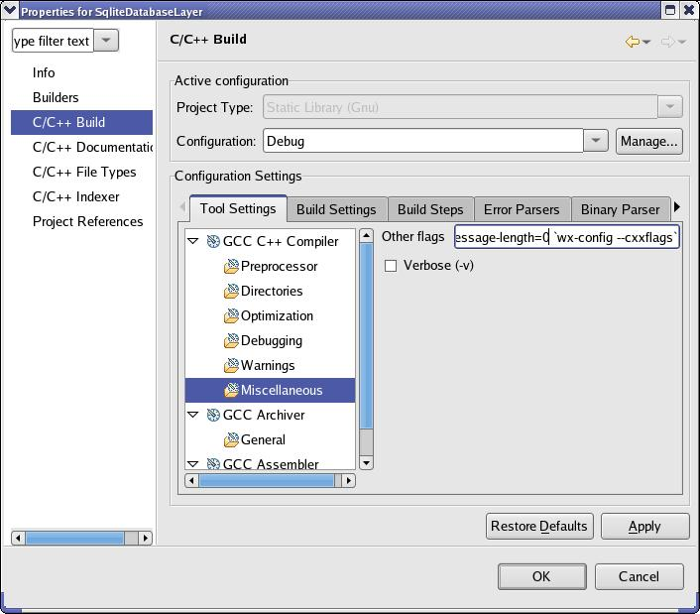Click the Restore Defaults button
Image resolution: width=700 pixels, height=614 pixels.
539,526
